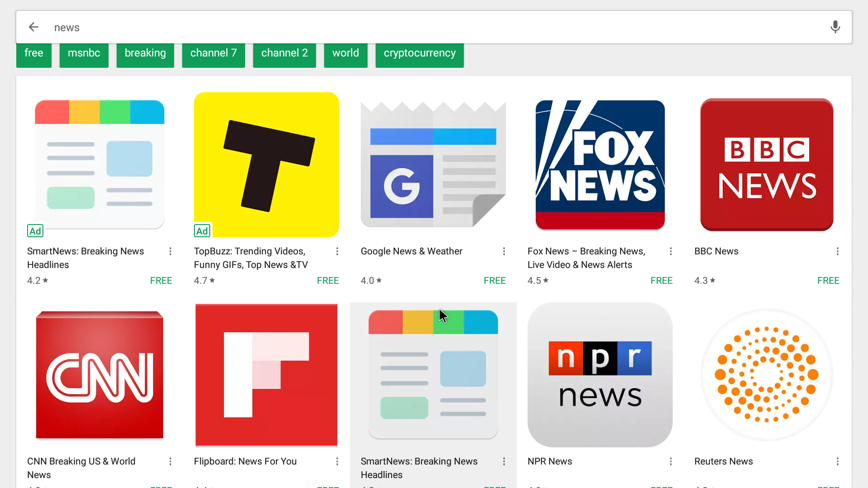The height and width of the screenshot is (488, 868).
Task: Click the 'NPR News' title text
Action: pyautogui.click(x=550, y=461)
